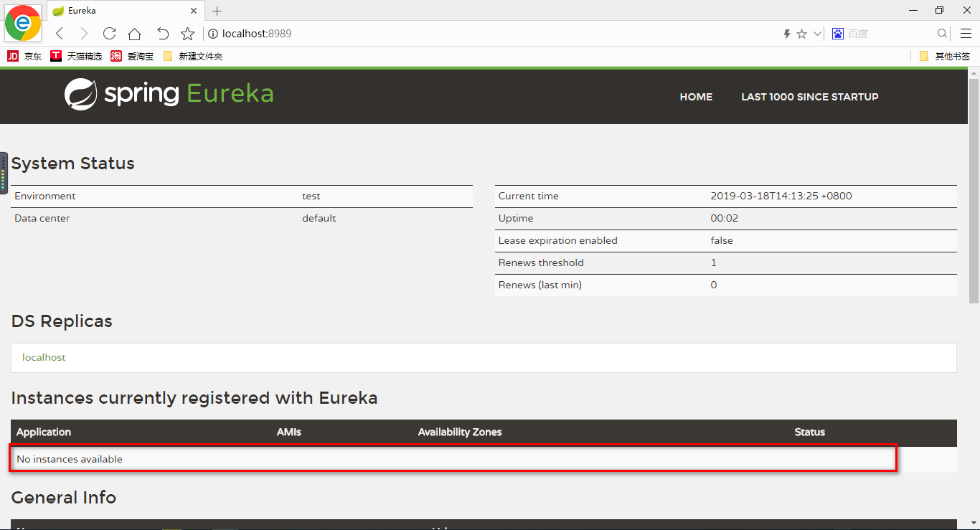This screenshot has height=530, width=980.
Task: Go back with the browser back arrow
Action: [60, 34]
